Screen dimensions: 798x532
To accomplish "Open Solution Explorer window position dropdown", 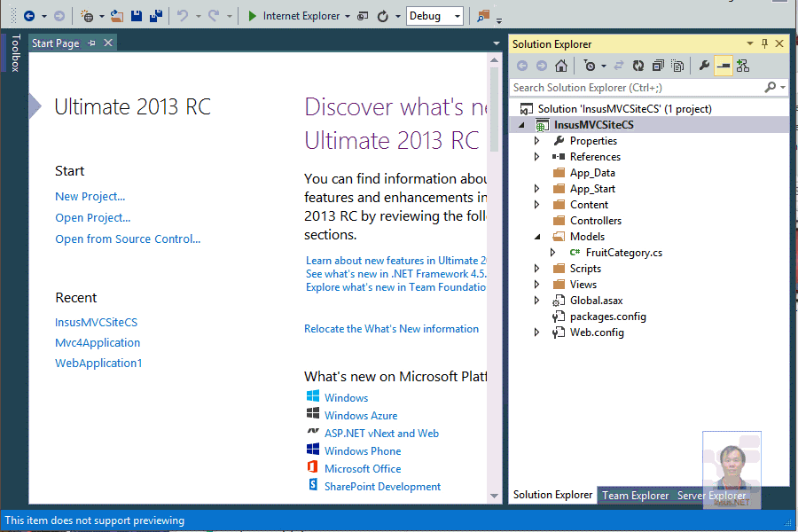I will [x=749, y=43].
